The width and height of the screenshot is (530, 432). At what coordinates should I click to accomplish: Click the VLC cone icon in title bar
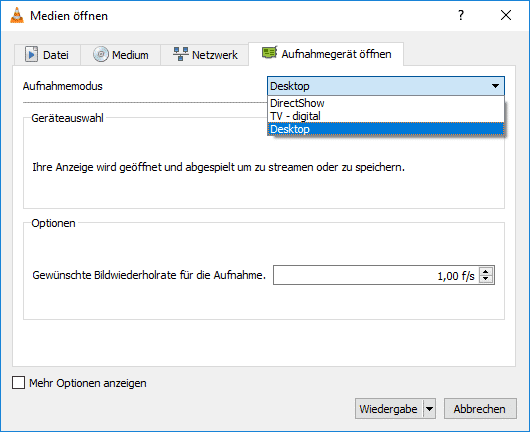[17, 16]
